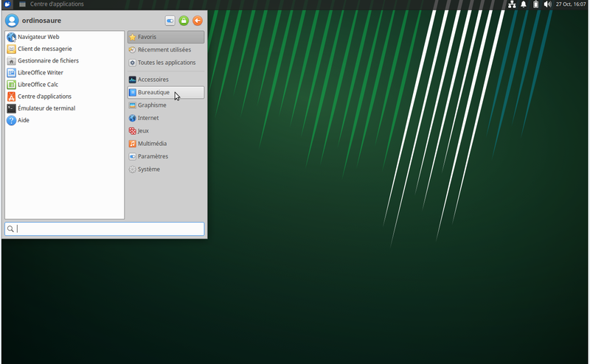Open settings manager icon in menu header
The height and width of the screenshot is (364, 590).
click(x=170, y=21)
